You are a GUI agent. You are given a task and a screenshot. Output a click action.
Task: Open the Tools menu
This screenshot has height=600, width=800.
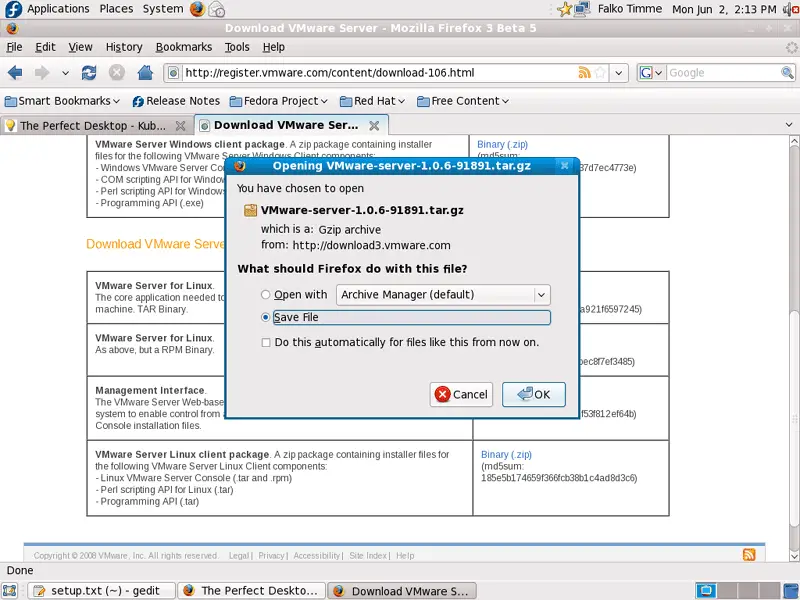pyautogui.click(x=237, y=47)
